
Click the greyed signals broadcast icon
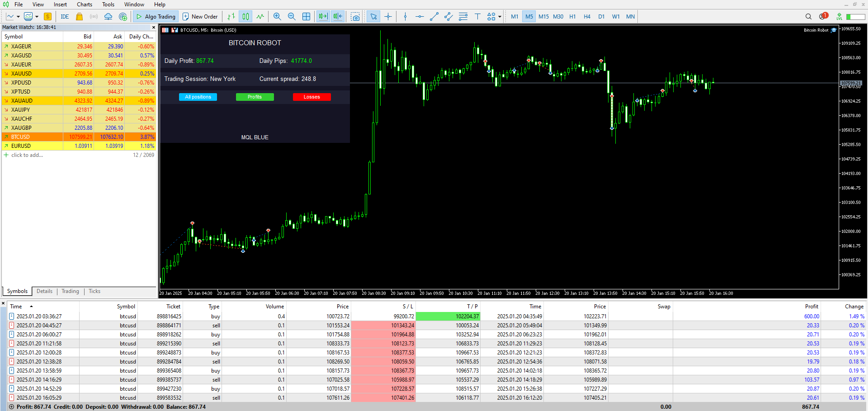[x=94, y=17]
